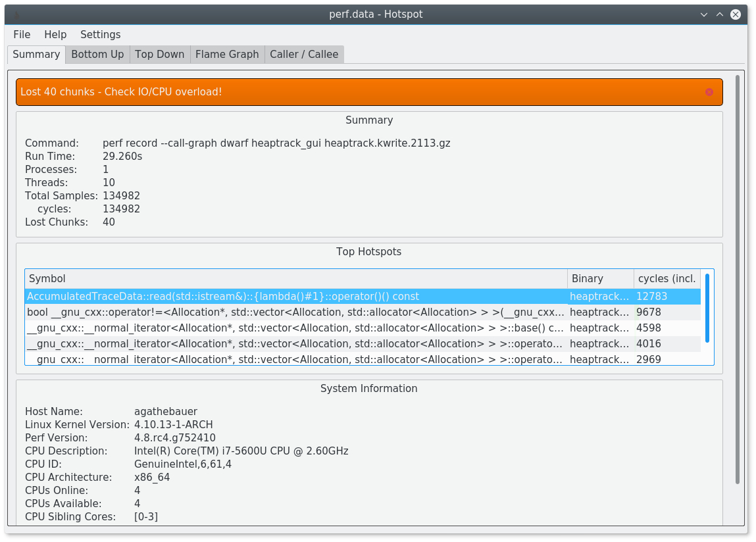Screen dimensions: 756x542
Task: Click the kernel version 4.10.13-1-ARCH
Action: [174, 425]
